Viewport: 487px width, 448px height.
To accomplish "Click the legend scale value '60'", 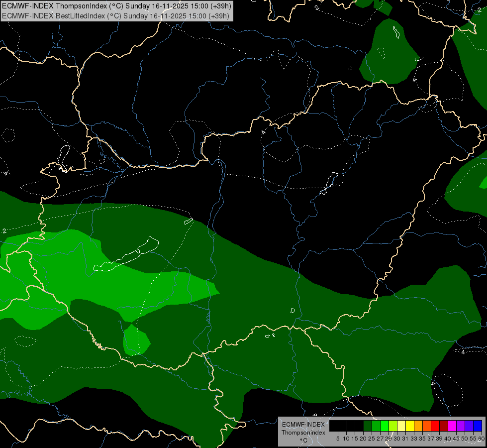I will click(x=482, y=439).
